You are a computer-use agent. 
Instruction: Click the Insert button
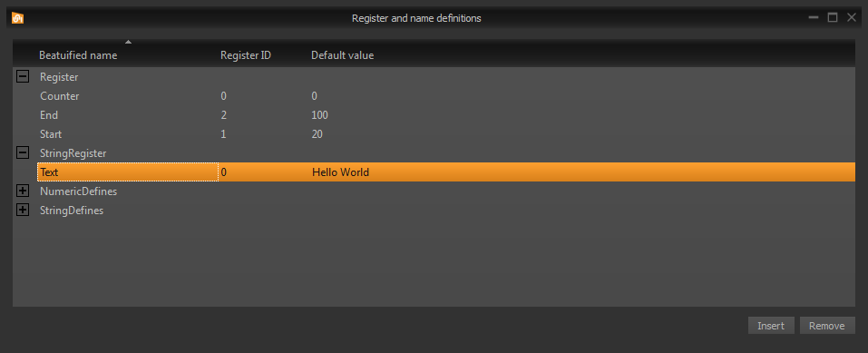pos(771,325)
